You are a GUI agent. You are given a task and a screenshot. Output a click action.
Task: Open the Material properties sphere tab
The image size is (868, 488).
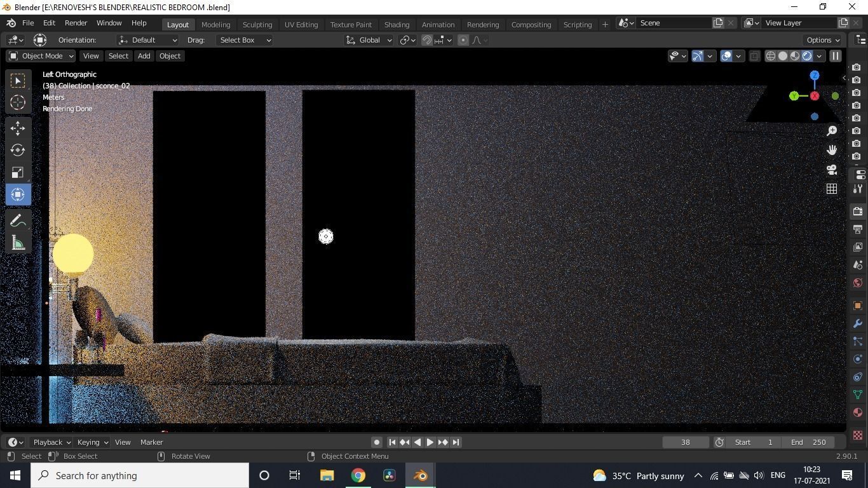[x=858, y=412]
